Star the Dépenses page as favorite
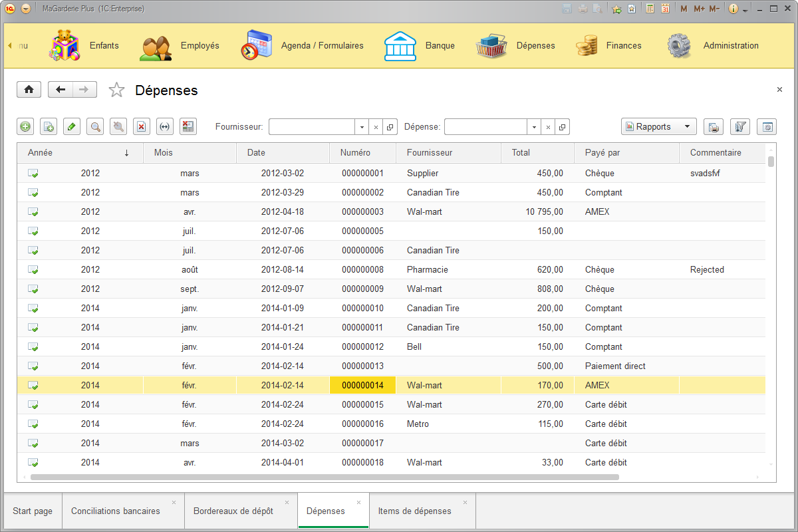Image resolution: width=798 pixels, height=532 pixels. [x=116, y=89]
